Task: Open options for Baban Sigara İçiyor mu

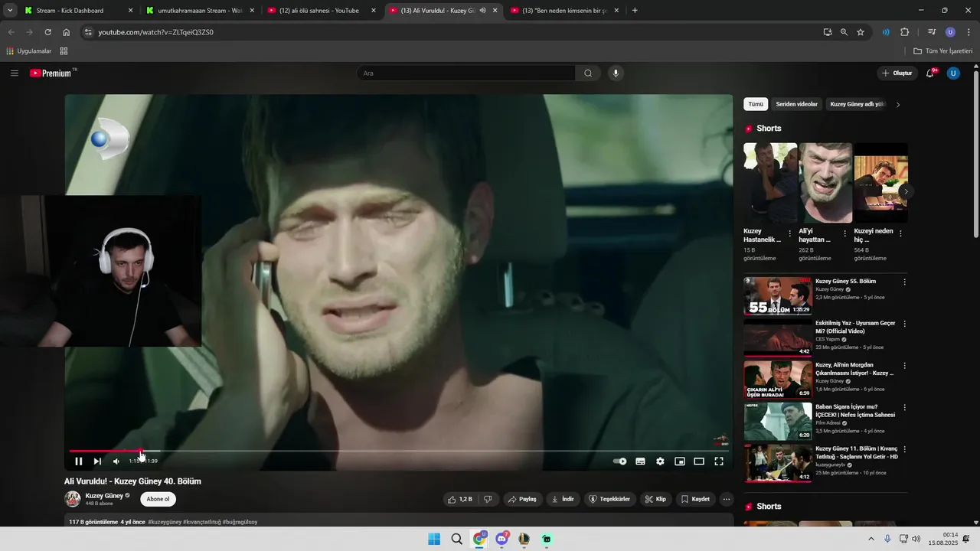Action: 904,408
